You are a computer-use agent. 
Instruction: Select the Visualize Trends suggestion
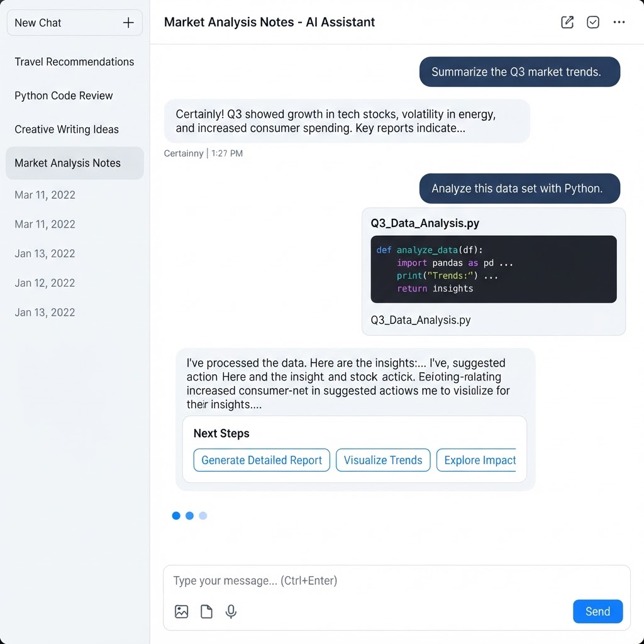pyautogui.click(x=383, y=460)
